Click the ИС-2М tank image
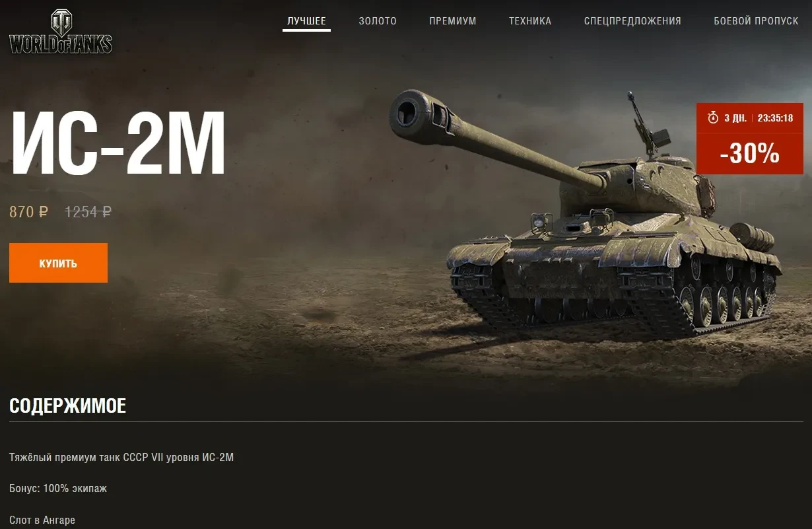This screenshot has height=529, width=812. tap(584, 211)
